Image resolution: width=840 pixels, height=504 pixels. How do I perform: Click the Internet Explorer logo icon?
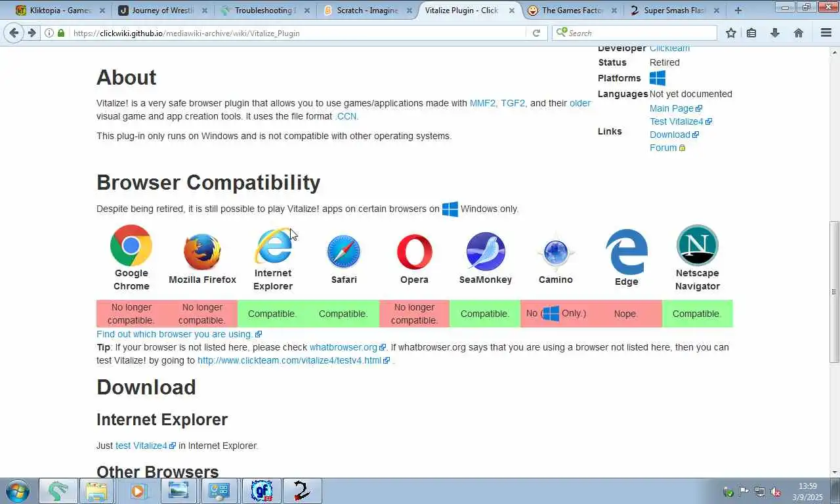click(273, 245)
